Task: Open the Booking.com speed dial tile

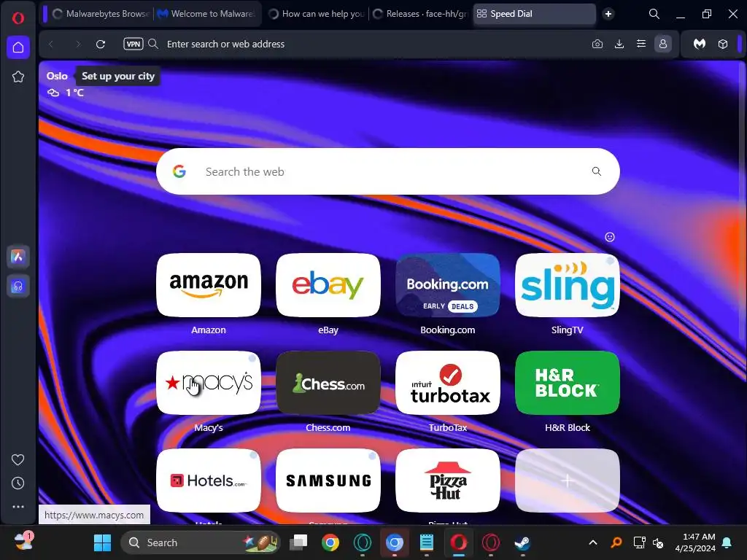Action: coord(448,285)
